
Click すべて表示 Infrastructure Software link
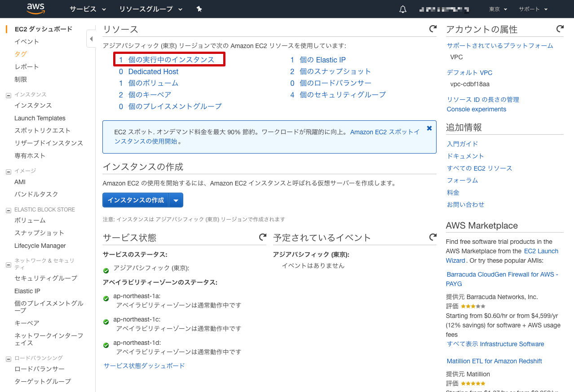click(495, 344)
